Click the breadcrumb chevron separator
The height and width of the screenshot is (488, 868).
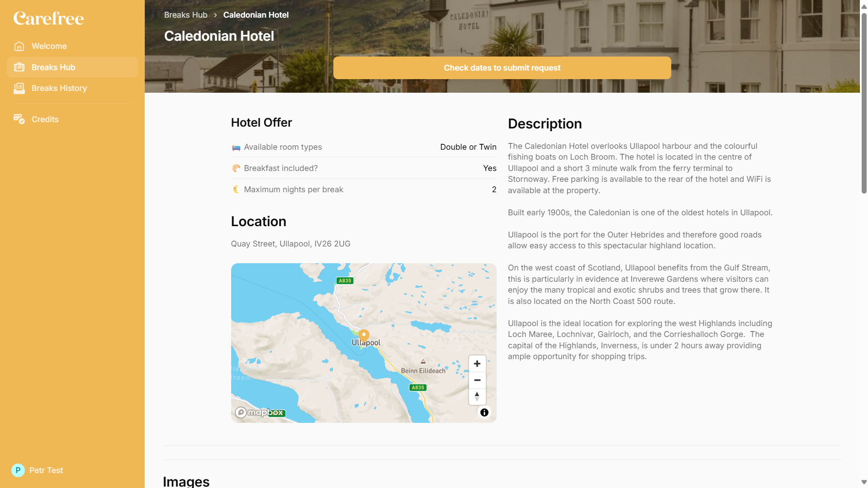tap(215, 15)
